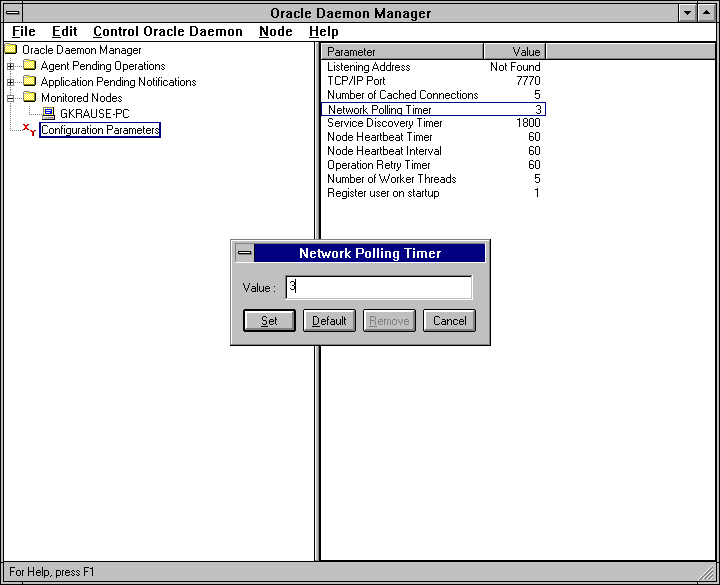
Task: Expand the Agent Pending Operations node
Action: click(11, 66)
